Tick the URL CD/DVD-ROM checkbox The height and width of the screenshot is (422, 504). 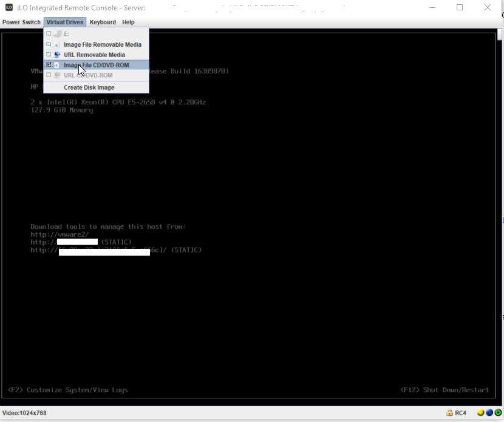point(49,75)
